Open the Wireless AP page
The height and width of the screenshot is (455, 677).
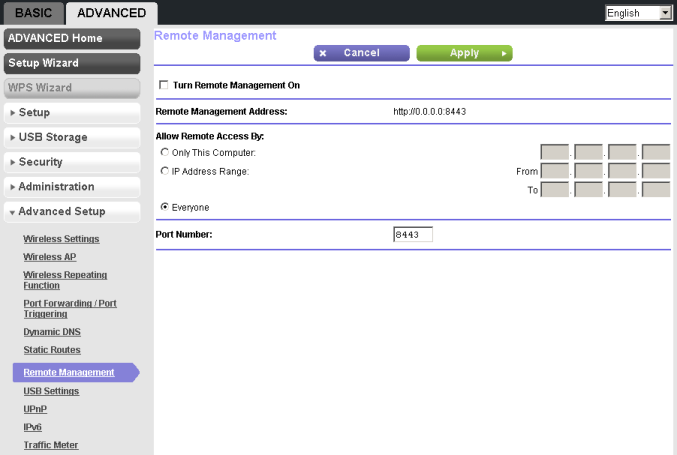coord(50,257)
